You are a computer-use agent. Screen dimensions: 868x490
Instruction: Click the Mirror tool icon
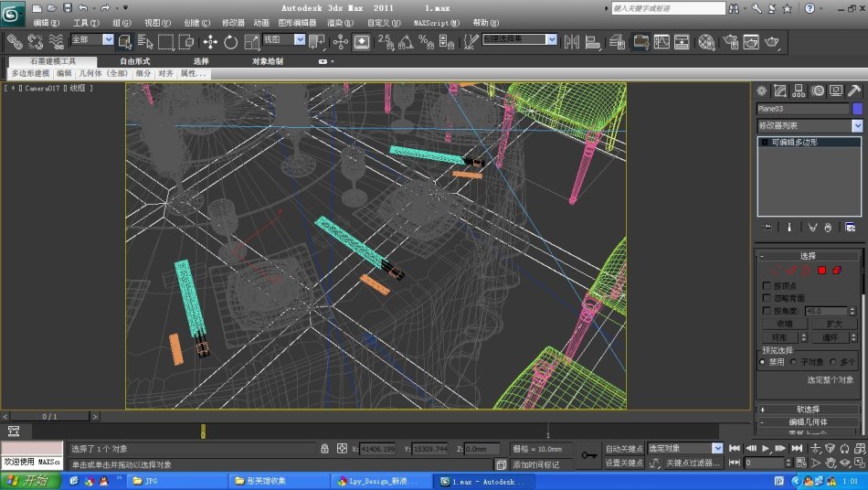click(x=572, y=41)
